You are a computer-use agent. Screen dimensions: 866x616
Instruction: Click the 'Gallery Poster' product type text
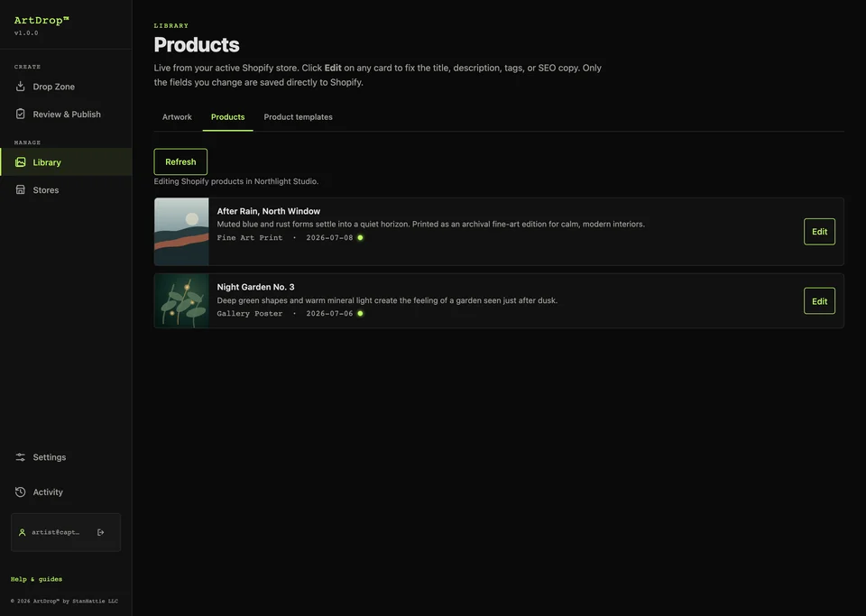coord(250,313)
